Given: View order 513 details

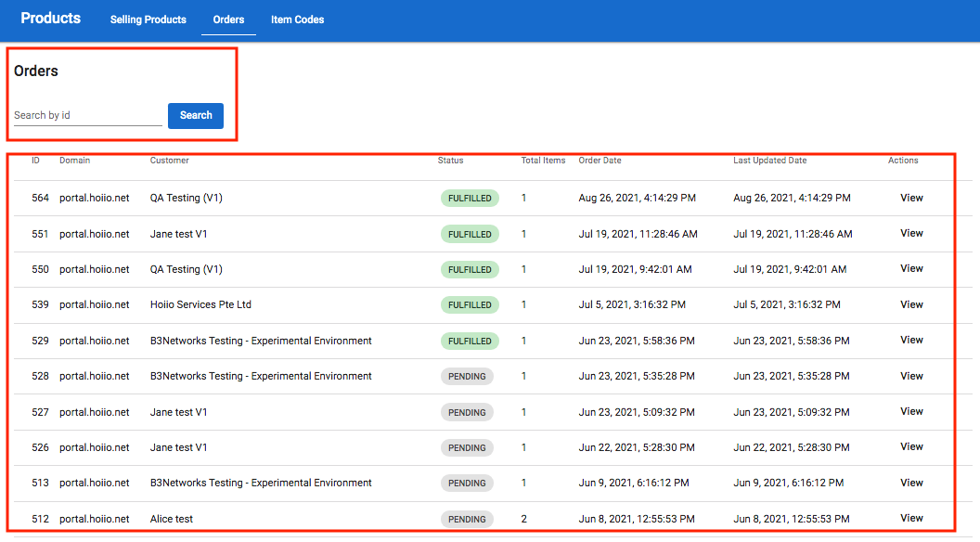Looking at the screenshot, I should 911,483.
